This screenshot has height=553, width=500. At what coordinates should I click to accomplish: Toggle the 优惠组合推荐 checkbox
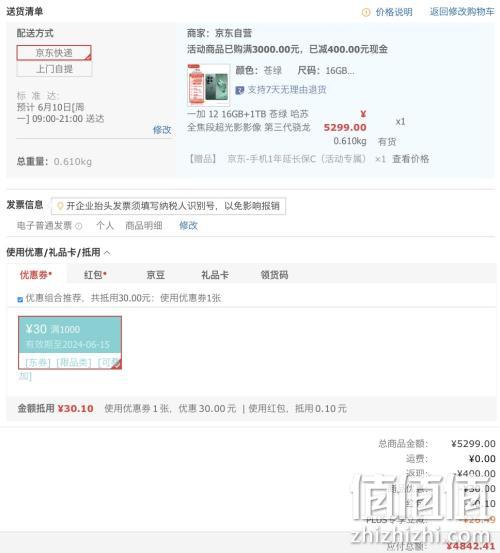point(20,299)
